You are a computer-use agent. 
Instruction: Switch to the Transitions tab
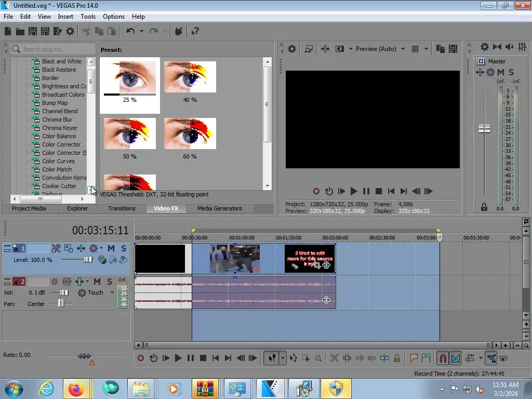(122, 208)
